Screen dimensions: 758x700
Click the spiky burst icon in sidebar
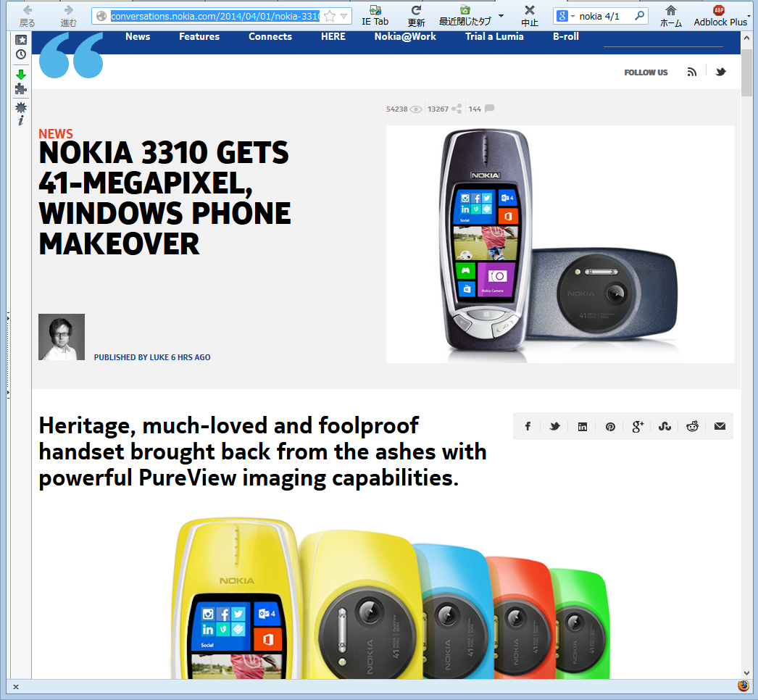[21, 107]
